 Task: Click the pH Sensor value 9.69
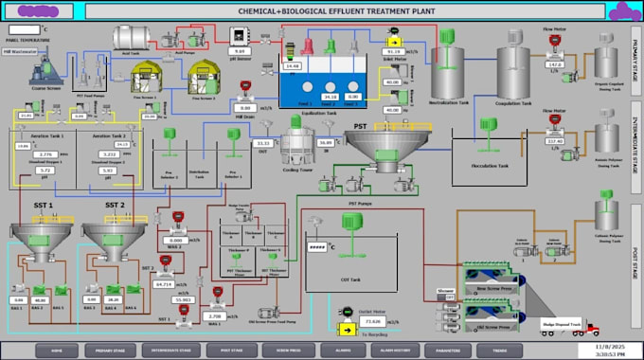[x=240, y=51]
